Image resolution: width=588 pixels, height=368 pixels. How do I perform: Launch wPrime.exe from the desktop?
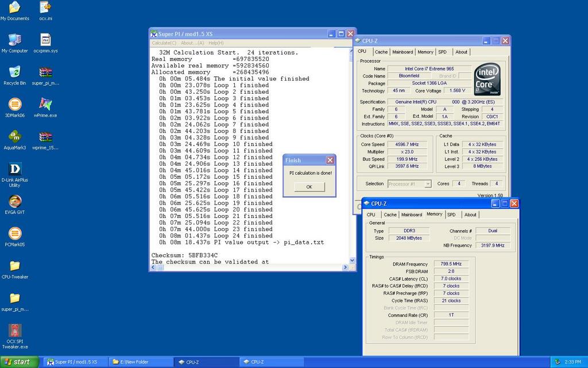(x=45, y=105)
